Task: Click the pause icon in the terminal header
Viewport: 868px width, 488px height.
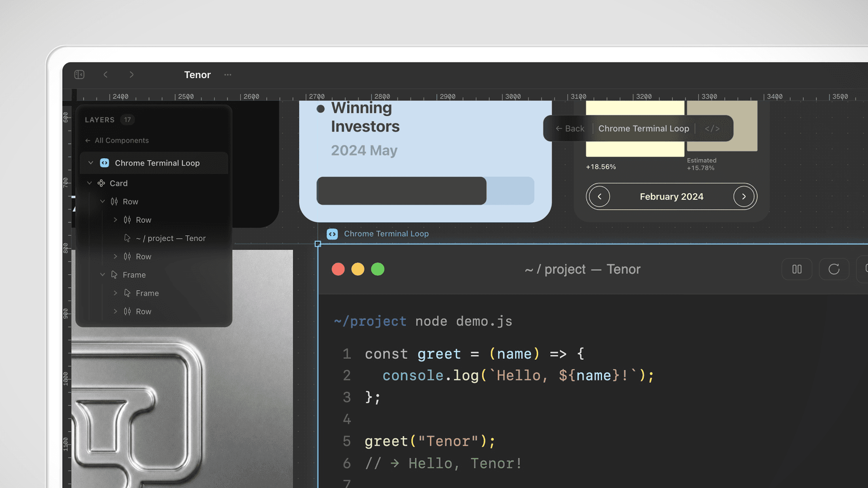Action: 797,269
